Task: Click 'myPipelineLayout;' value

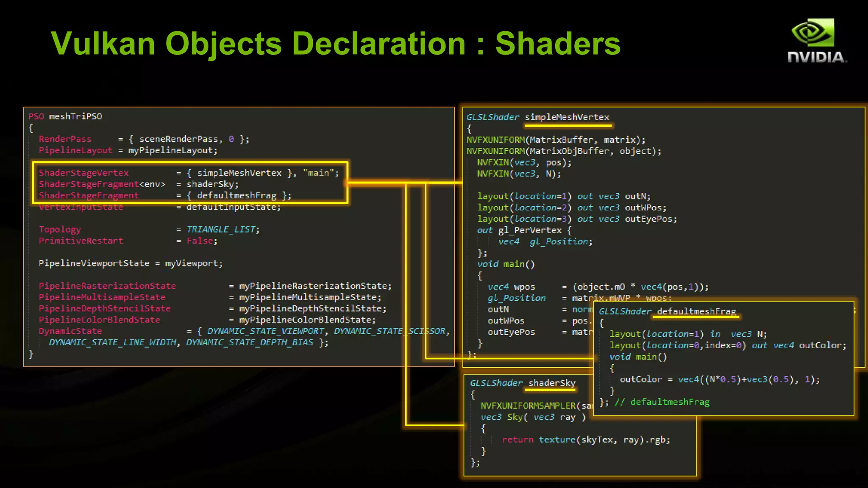Action: (x=173, y=150)
